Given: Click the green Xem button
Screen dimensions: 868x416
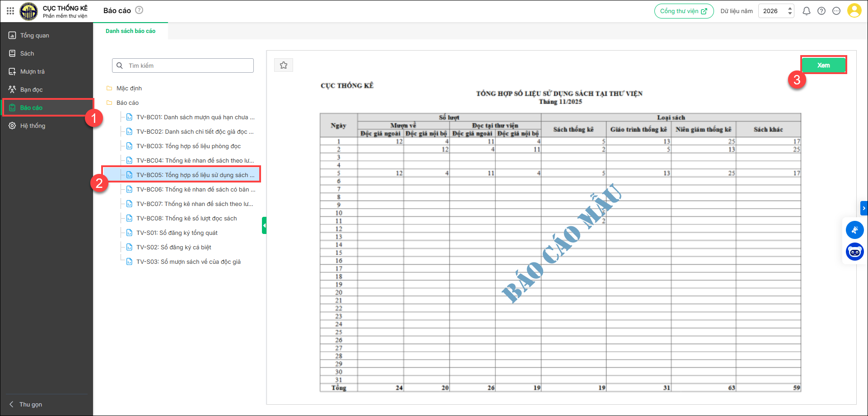Looking at the screenshot, I should (x=823, y=65).
